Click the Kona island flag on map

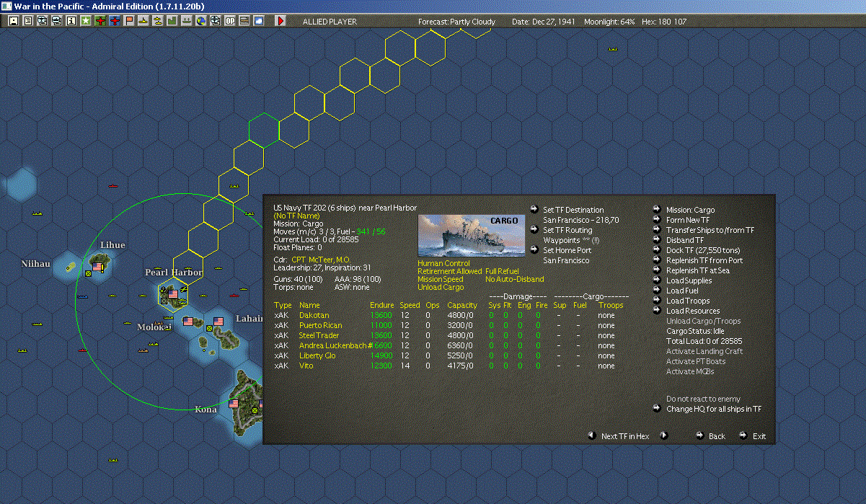point(234,404)
